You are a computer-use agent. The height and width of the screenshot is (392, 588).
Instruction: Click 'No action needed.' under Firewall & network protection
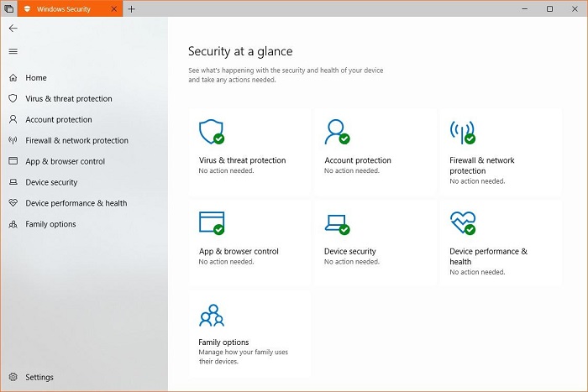tap(477, 181)
